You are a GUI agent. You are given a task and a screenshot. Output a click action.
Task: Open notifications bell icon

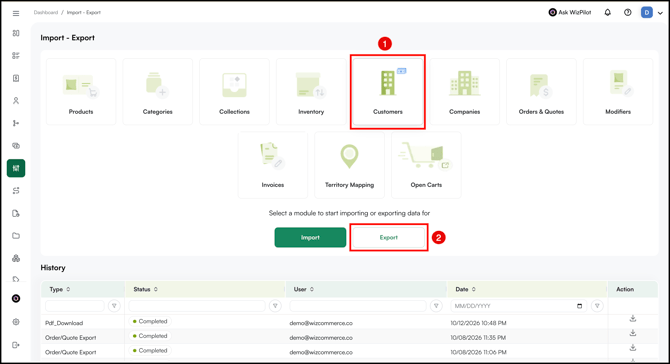[608, 12]
